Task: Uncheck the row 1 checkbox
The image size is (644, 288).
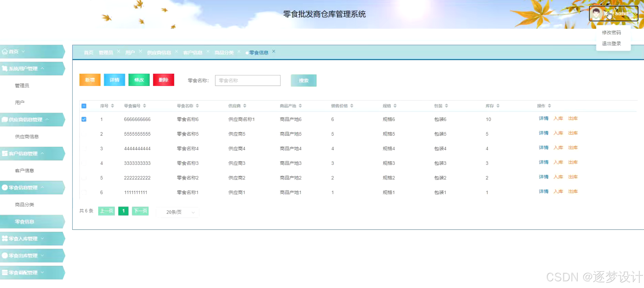Action: pos(84,119)
